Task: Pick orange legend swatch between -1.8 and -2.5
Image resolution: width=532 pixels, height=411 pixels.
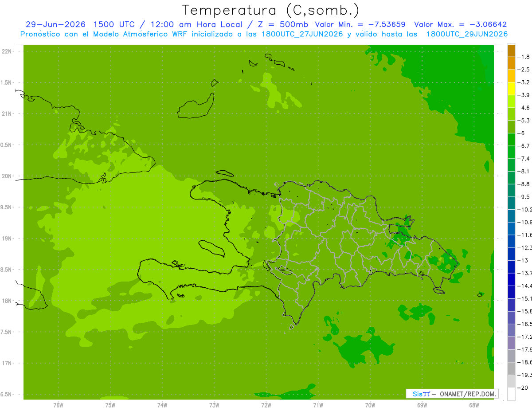Action: click(x=511, y=63)
